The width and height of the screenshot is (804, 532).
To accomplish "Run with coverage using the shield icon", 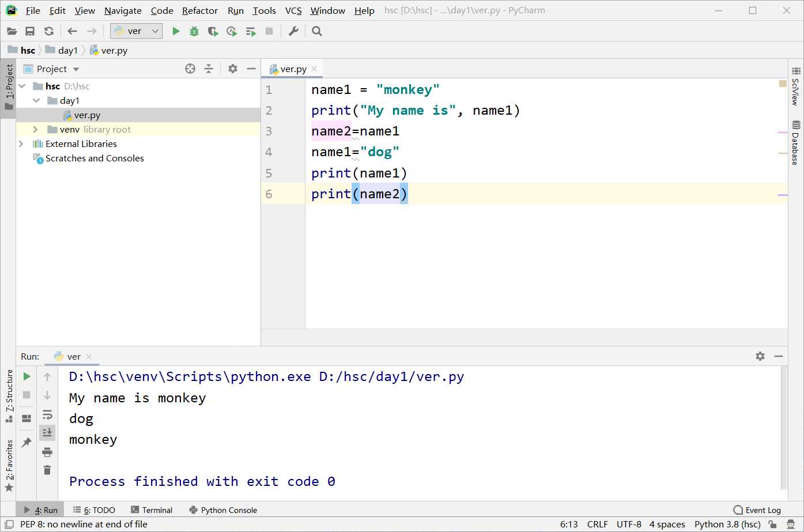I will 213,31.
